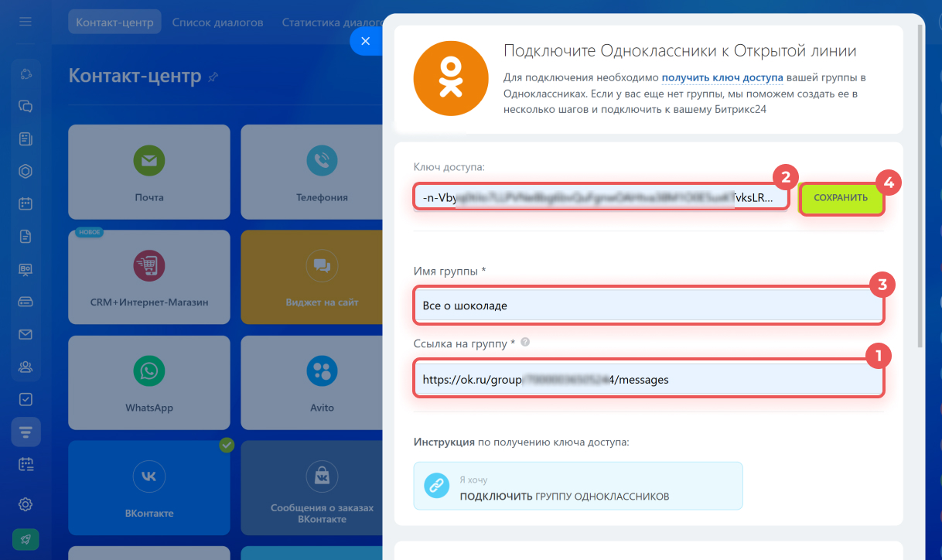Click Подключить группу Одноклассников button
942x560 pixels.
point(579,487)
